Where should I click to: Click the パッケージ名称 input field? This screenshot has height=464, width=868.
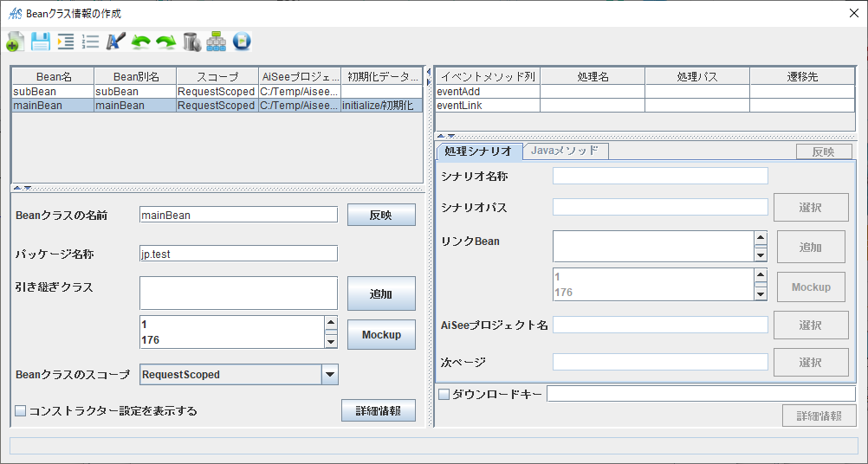[x=238, y=253]
